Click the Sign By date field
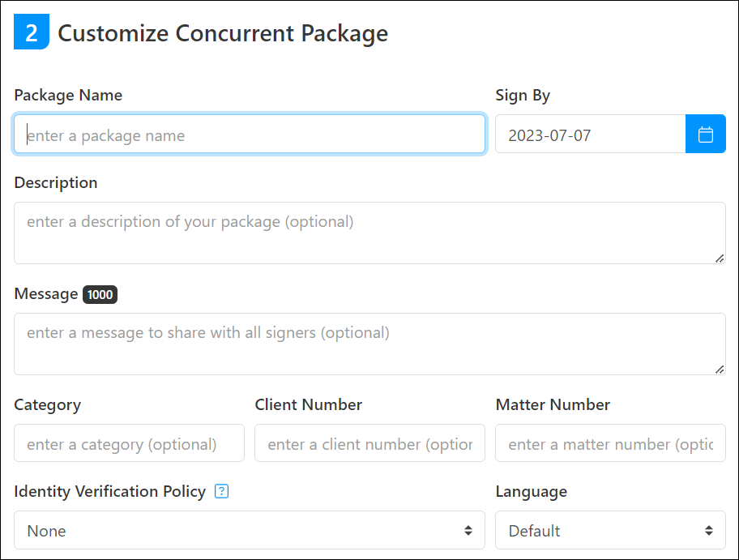Viewport: 739px width, 560px height. click(590, 135)
